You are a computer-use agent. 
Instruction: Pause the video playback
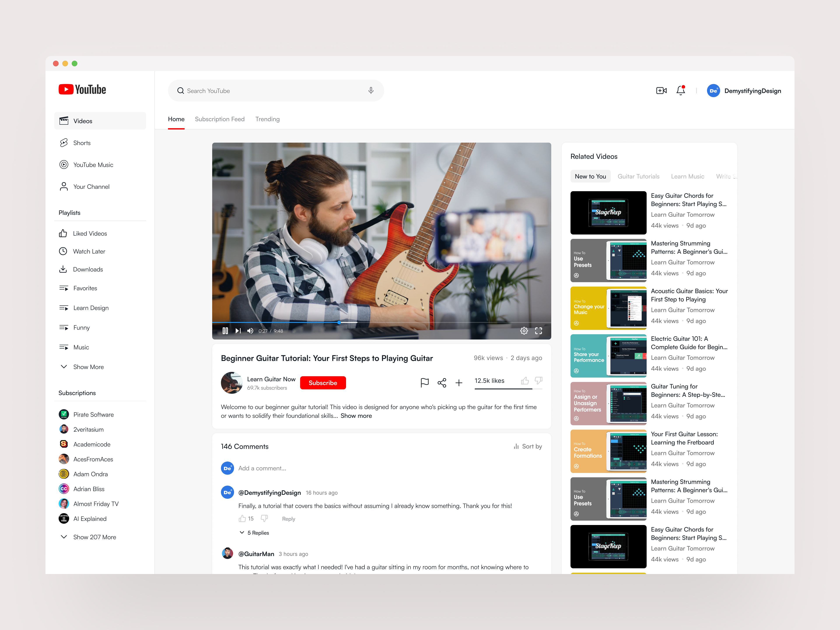coord(225,330)
